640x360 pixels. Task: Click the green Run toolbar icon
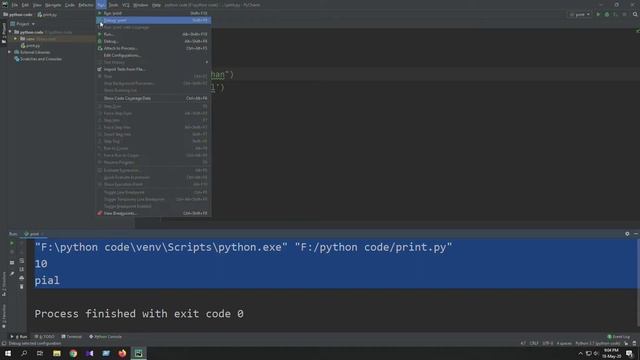(598, 14)
